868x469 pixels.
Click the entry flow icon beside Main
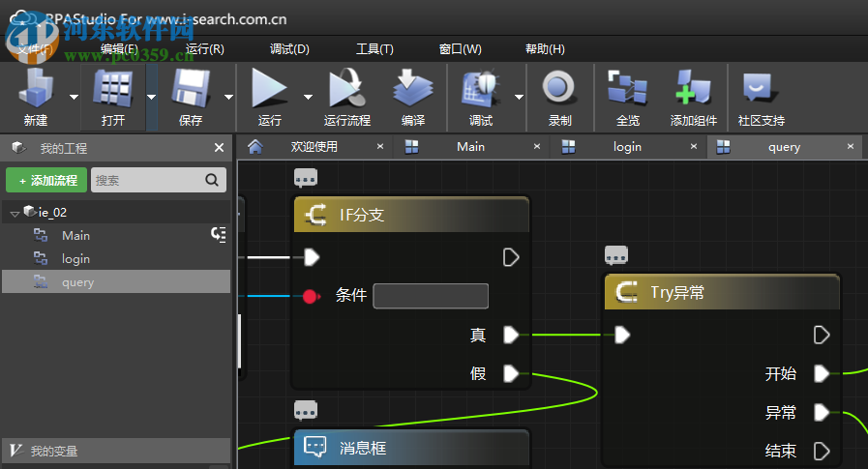pos(218,234)
